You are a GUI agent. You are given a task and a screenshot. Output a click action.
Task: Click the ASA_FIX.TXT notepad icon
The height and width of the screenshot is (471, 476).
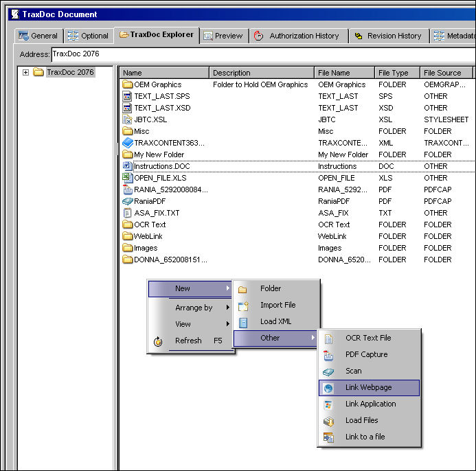(127, 213)
